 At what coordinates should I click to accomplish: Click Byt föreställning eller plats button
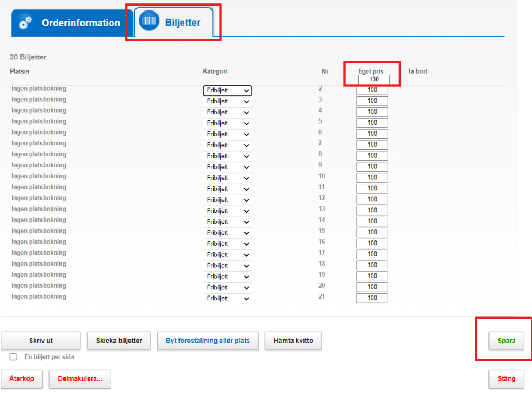click(x=208, y=341)
